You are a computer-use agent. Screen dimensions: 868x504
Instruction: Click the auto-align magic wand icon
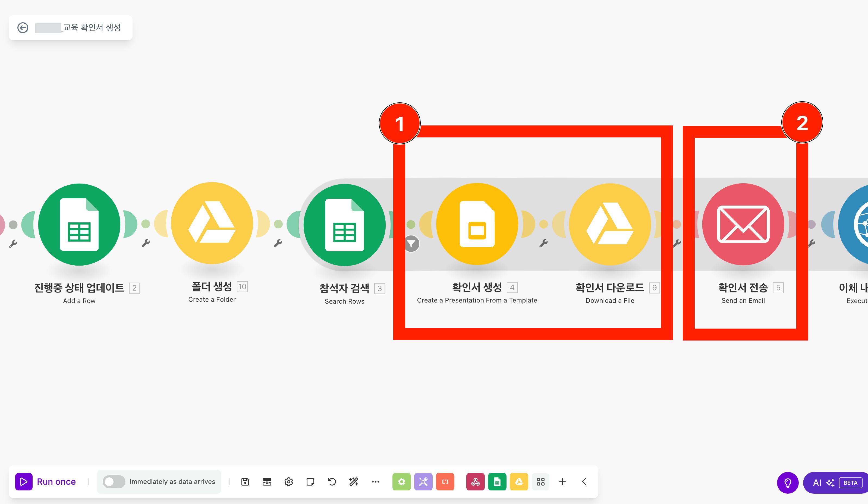(x=354, y=482)
